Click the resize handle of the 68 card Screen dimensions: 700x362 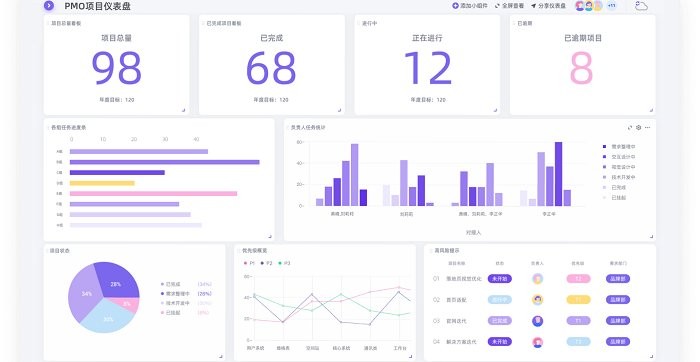coord(339,110)
